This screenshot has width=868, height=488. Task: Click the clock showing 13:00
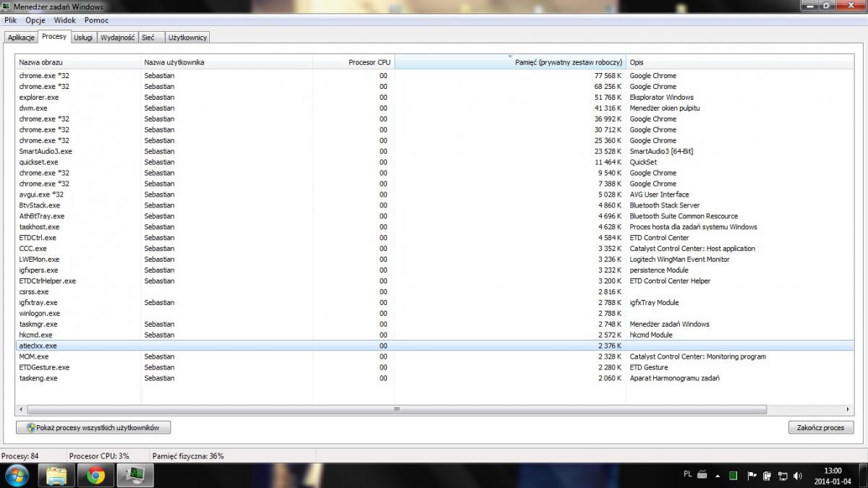click(x=832, y=475)
